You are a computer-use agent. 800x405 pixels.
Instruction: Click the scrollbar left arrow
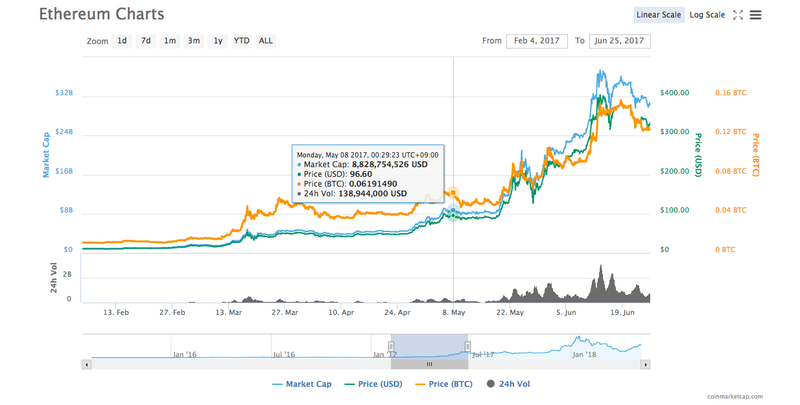[86, 364]
